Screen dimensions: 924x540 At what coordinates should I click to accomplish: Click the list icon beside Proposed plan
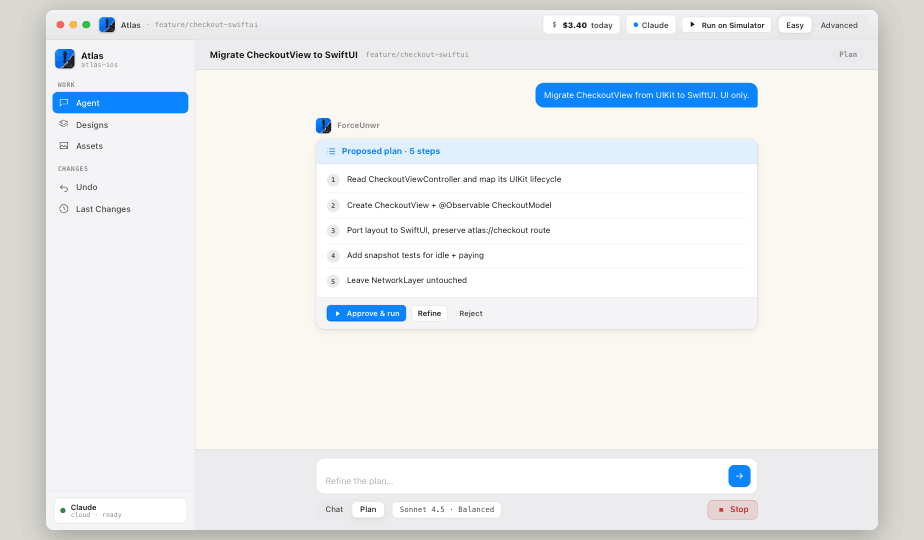pos(331,151)
